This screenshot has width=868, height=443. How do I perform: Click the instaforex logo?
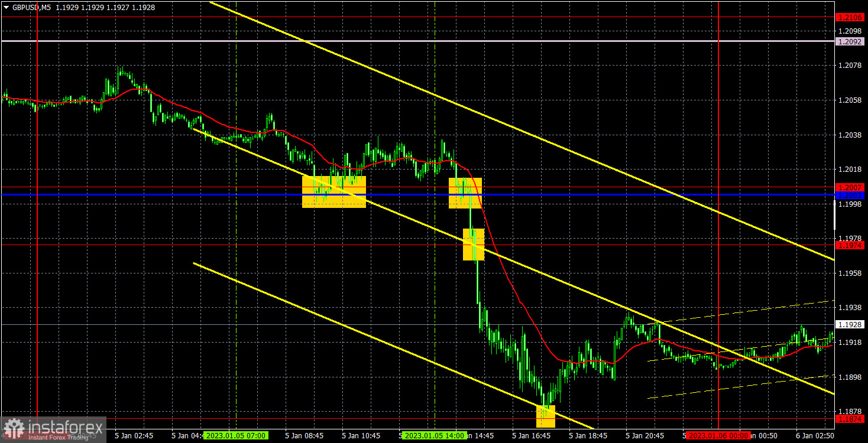(x=53, y=429)
